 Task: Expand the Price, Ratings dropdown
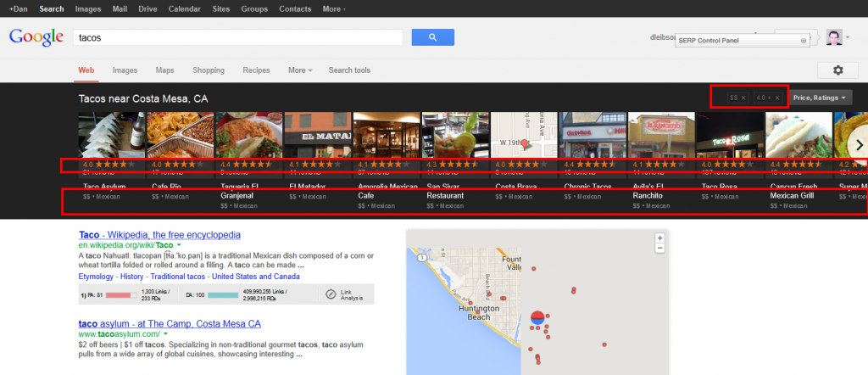click(x=821, y=98)
